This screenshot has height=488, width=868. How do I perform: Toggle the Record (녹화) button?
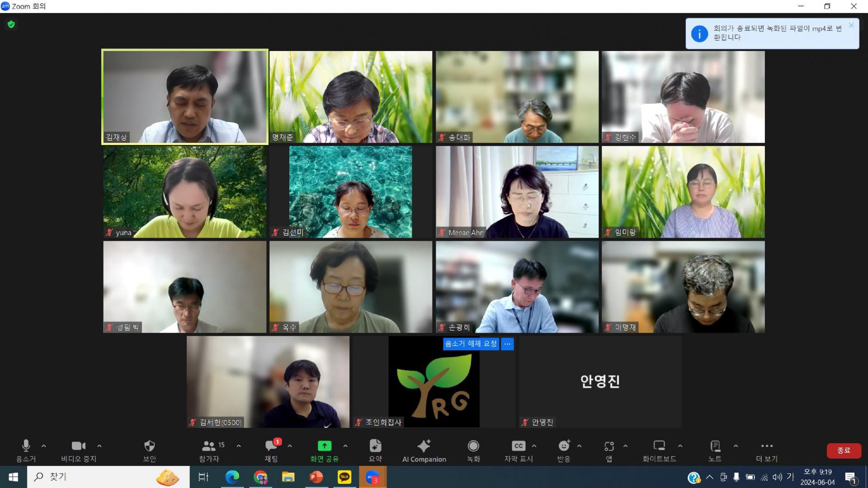point(473,446)
